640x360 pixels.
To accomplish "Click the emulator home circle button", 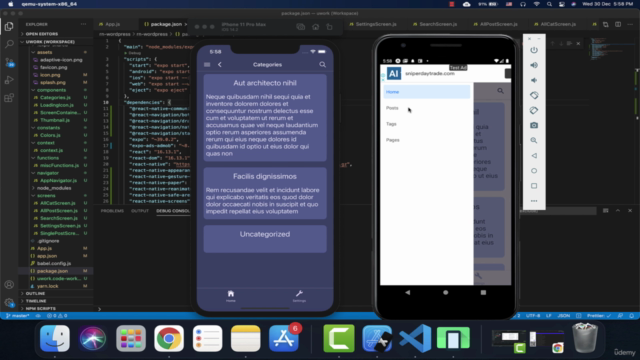I will pyautogui.click(x=534, y=171).
